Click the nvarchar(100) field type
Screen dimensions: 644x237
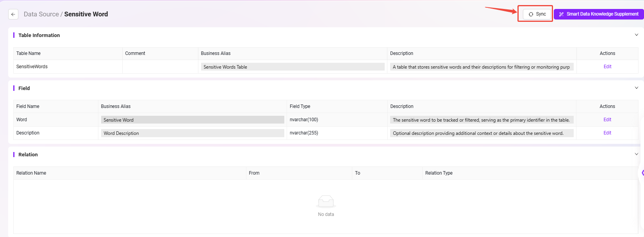point(304,120)
